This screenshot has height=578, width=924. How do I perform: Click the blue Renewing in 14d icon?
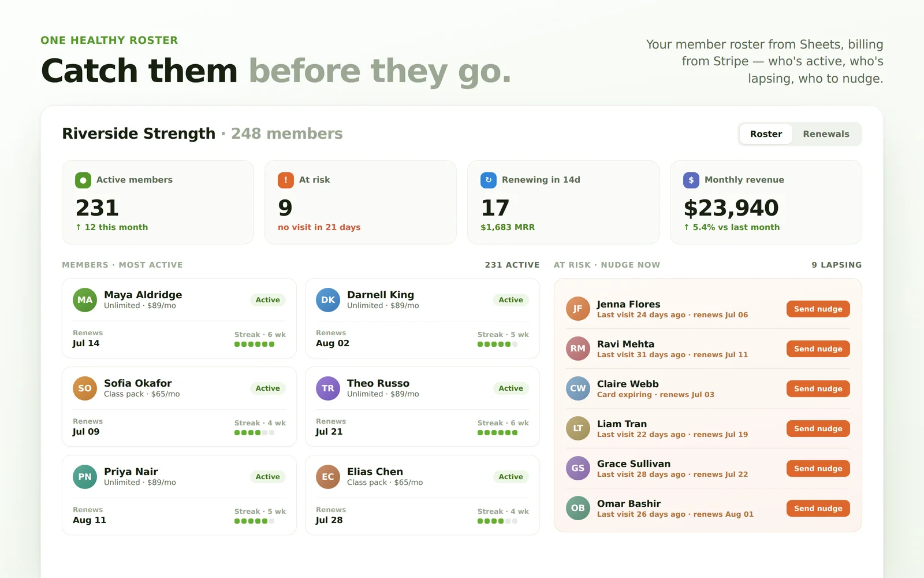pos(489,180)
